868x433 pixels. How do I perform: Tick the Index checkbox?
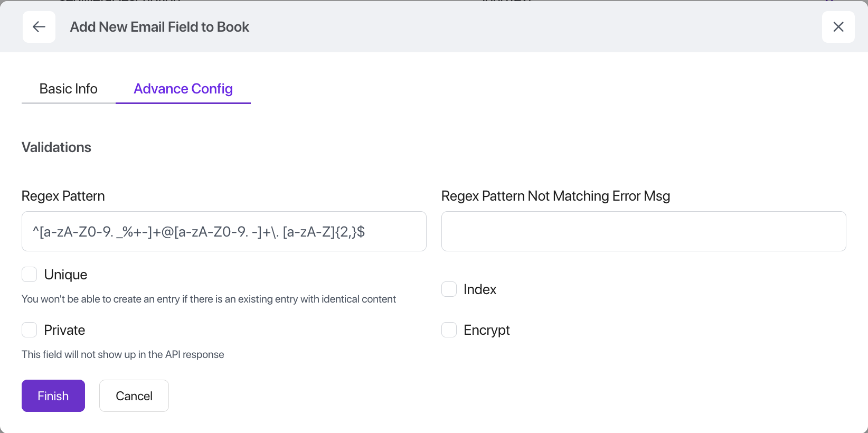click(449, 289)
